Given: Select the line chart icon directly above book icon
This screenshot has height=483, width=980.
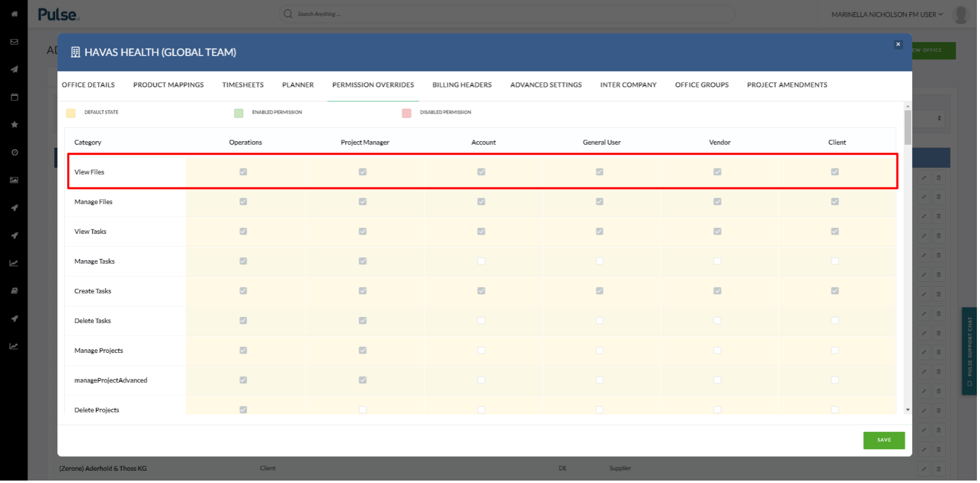Looking at the screenshot, I should click(x=14, y=264).
